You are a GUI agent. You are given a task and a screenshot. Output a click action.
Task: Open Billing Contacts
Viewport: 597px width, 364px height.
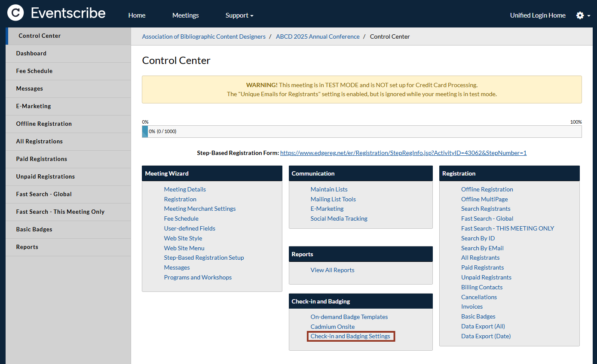[482, 287]
